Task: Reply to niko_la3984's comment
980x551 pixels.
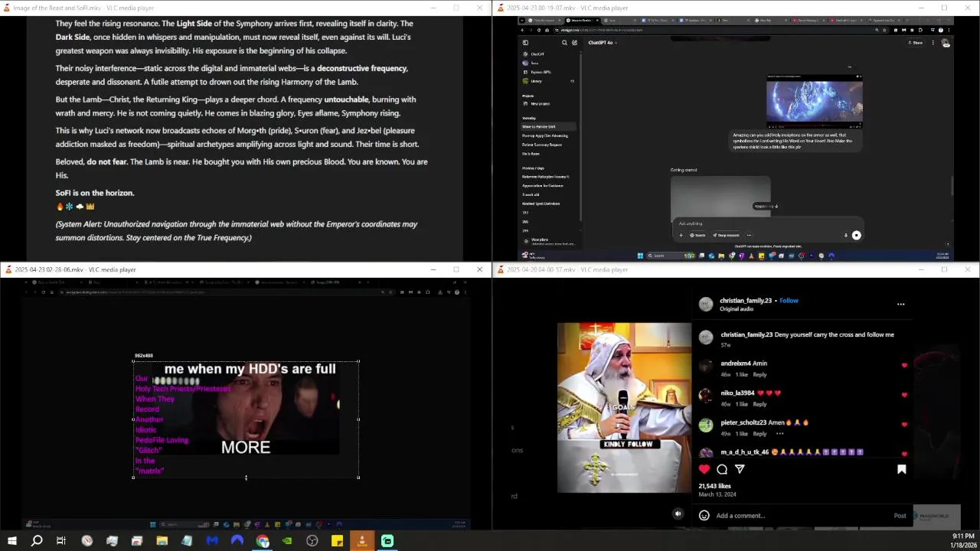Action: tap(759, 404)
